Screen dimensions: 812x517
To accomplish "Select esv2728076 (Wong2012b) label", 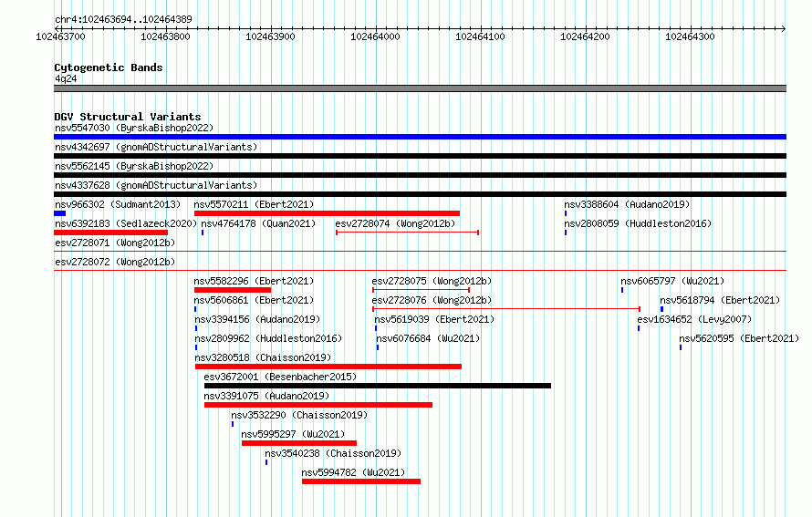I will pos(432,300).
